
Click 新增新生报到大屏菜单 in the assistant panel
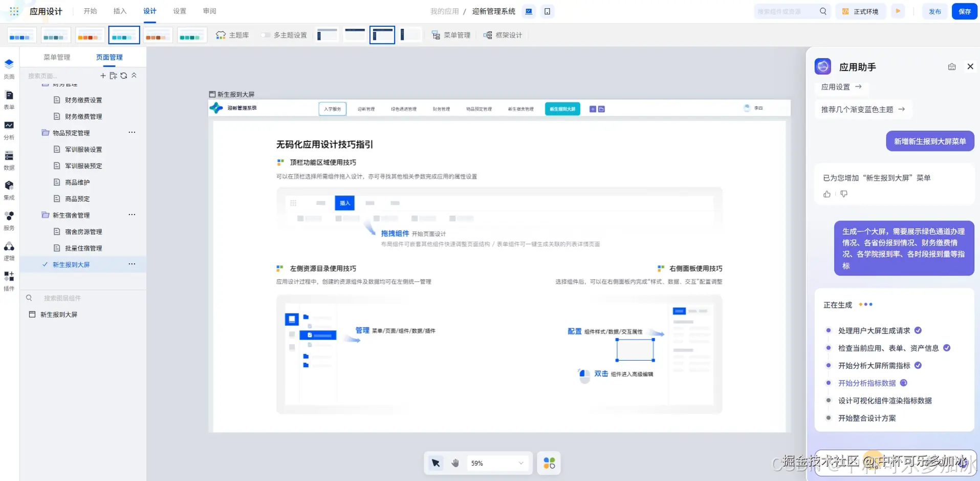(x=929, y=141)
